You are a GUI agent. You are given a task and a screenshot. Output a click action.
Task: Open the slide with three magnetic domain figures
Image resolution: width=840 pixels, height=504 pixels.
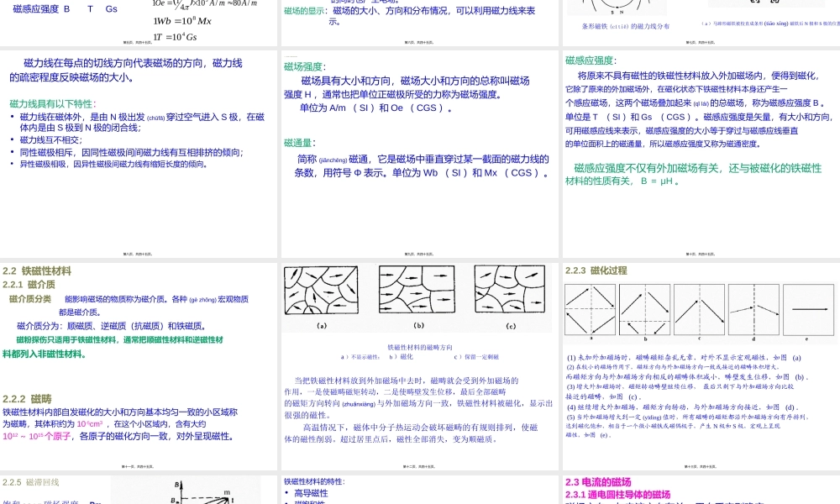click(419, 366)
